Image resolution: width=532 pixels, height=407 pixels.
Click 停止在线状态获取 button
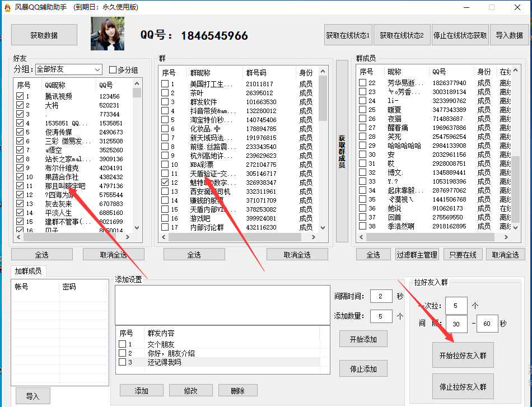(x=460, y=35)
